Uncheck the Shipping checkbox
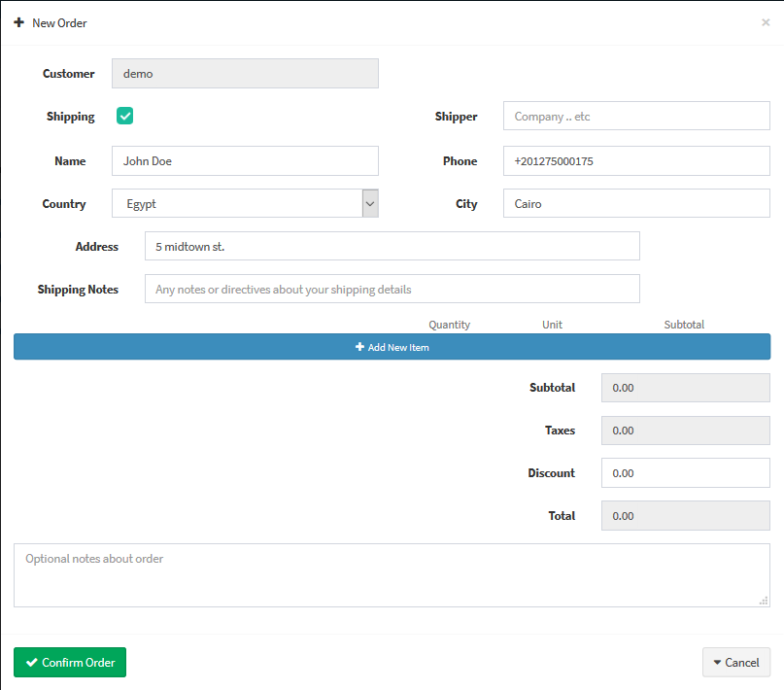The width and height of the screenshot is (784, 690). [x=125, y=116]
